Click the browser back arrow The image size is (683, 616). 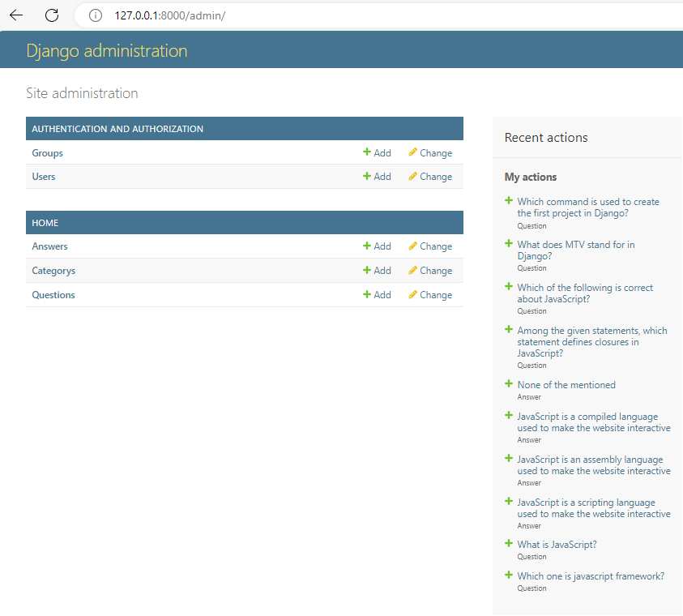(15, 15)
